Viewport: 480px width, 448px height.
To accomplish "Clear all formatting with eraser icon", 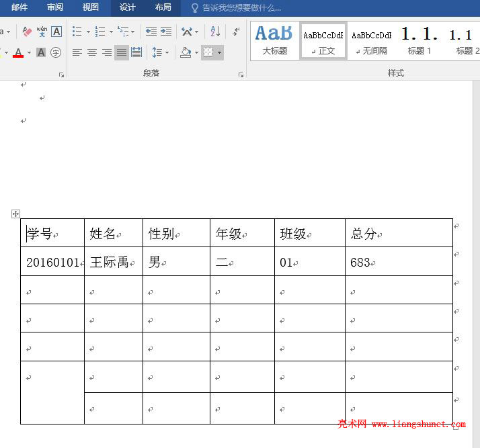I will coord(27,31).
